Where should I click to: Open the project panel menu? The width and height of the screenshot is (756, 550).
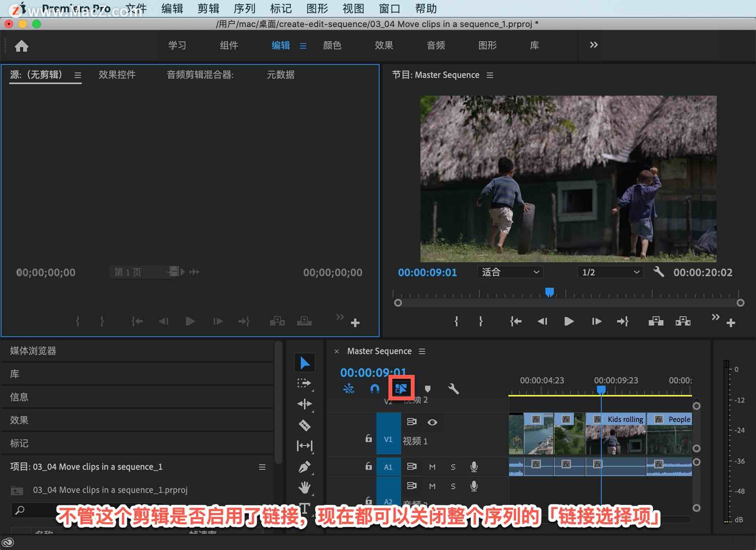click(x=262, y=467)
